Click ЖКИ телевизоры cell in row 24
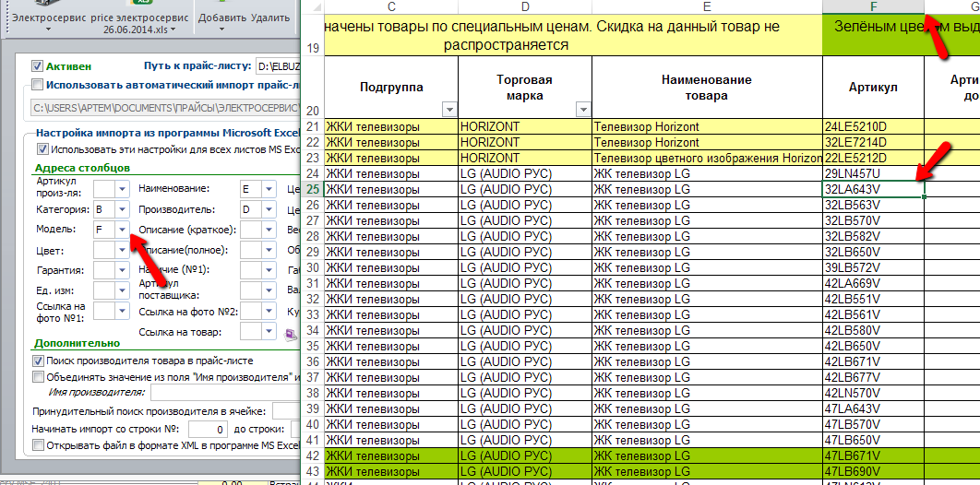Screen dimensions: 980x485 point(391,173)
